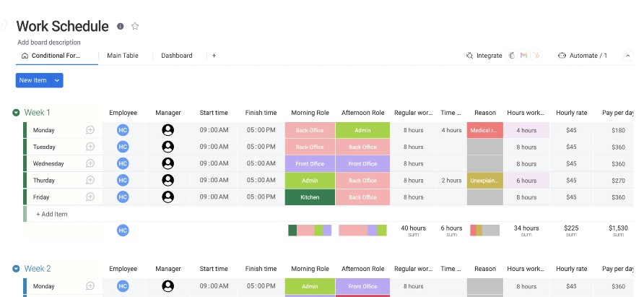
Task: Click the Start time header in Week 2
Action: (214, 269)
